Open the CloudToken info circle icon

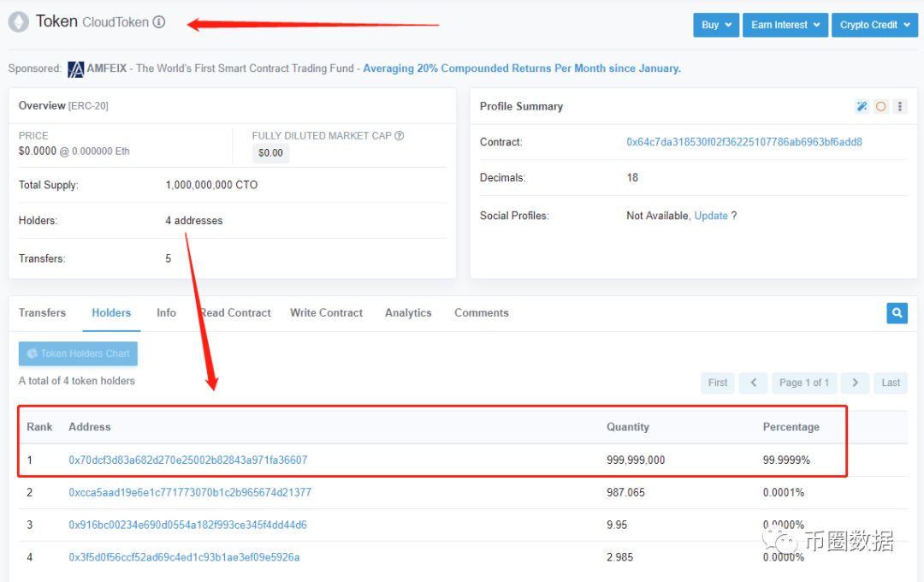tap(159, 21)
